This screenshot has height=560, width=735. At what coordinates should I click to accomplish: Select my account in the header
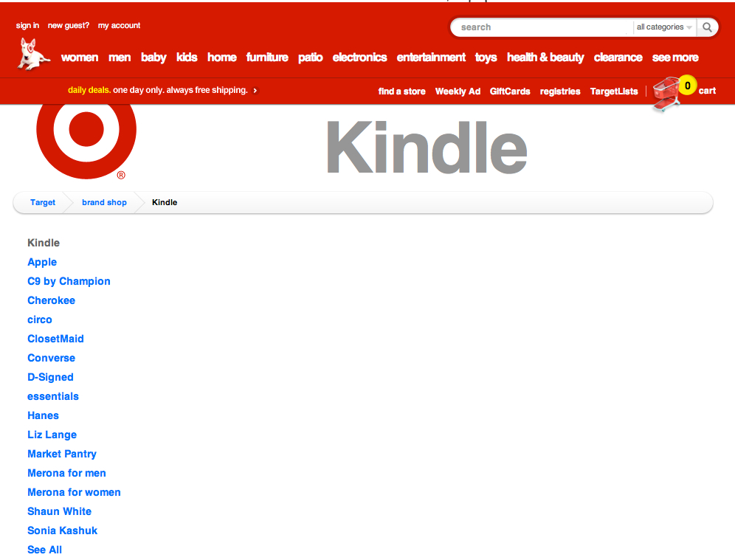point(119,25)
